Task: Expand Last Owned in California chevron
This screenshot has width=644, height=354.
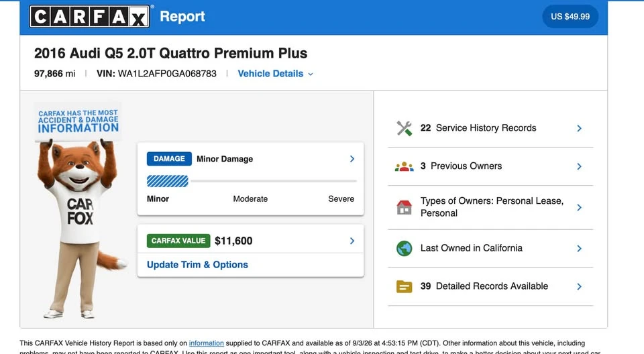Action: [x=579, y=249]
